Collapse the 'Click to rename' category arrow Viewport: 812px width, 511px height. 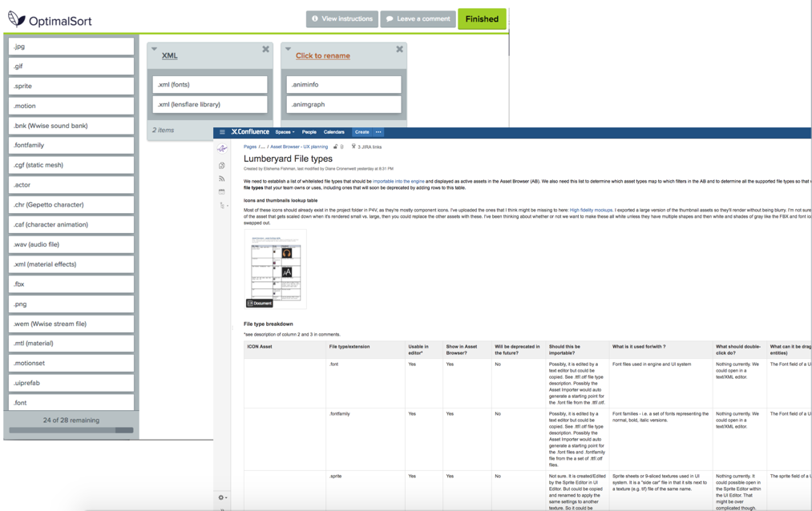(x=289, y=49)
